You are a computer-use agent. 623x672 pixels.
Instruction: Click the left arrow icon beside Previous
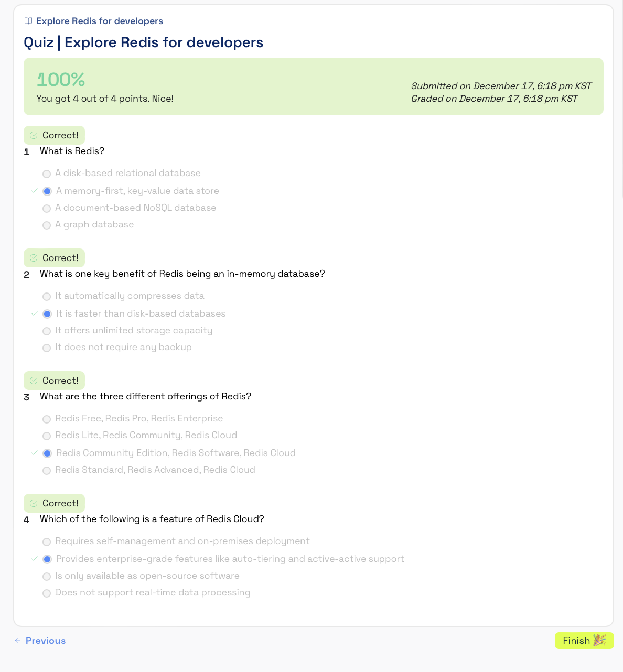(18, 641)
